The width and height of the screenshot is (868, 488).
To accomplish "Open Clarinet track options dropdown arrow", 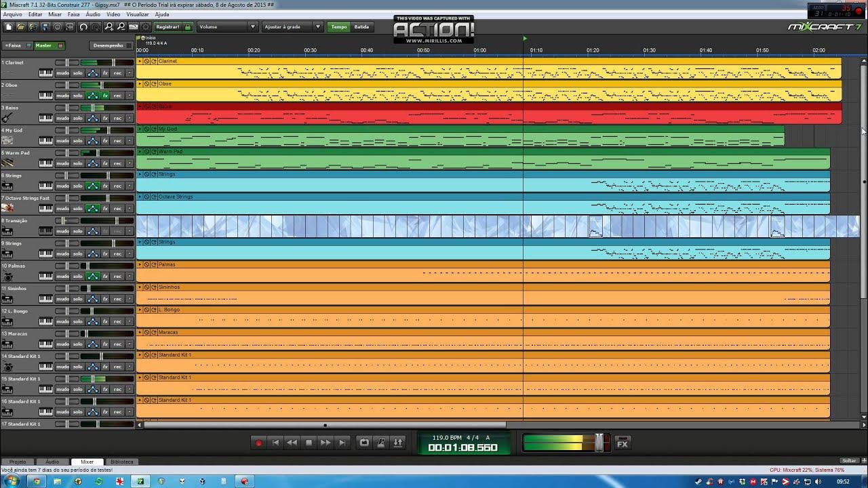I will (x=130, y=73).
